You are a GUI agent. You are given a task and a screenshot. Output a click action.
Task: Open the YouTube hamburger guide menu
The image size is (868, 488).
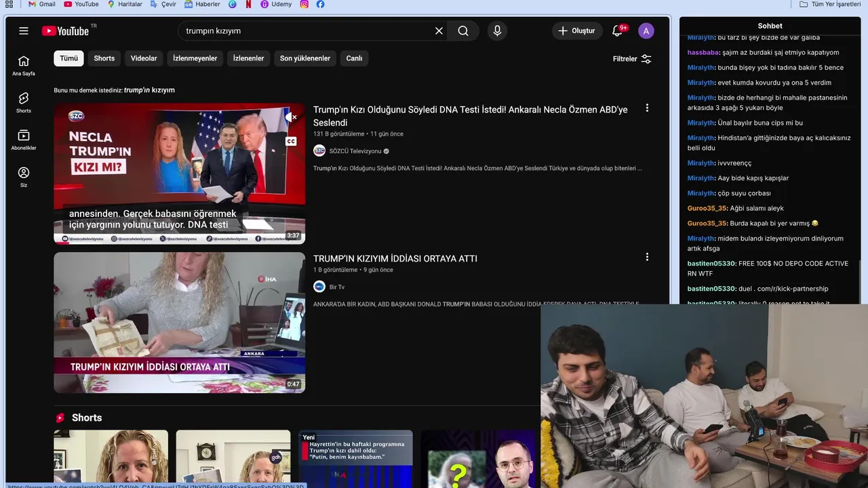[24, 30]
